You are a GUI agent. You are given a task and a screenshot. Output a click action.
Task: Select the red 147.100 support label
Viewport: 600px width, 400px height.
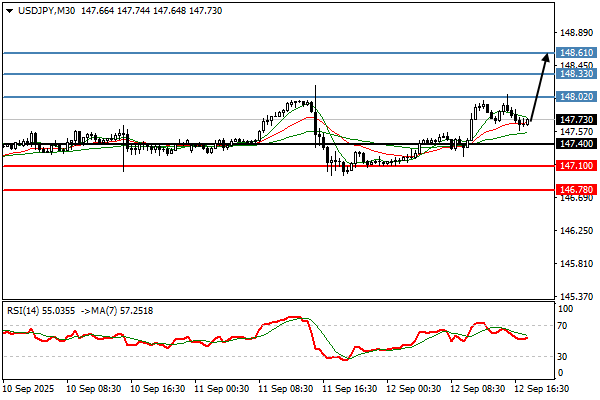click(576, 166)
